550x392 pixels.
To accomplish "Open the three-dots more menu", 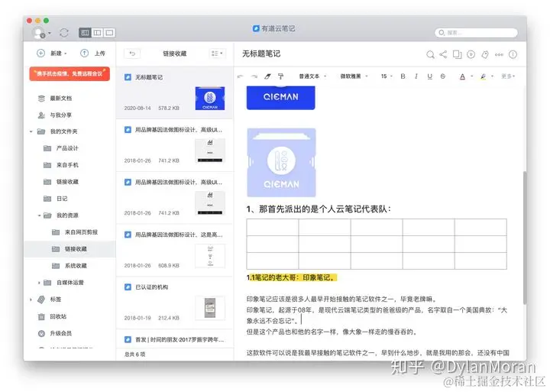I will [499, 54].
